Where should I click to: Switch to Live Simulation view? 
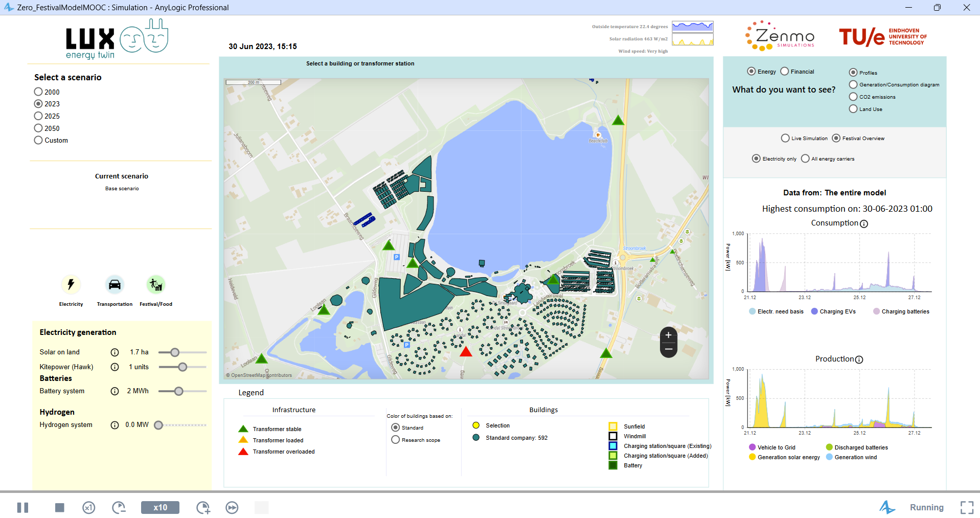tap(785, 138)
